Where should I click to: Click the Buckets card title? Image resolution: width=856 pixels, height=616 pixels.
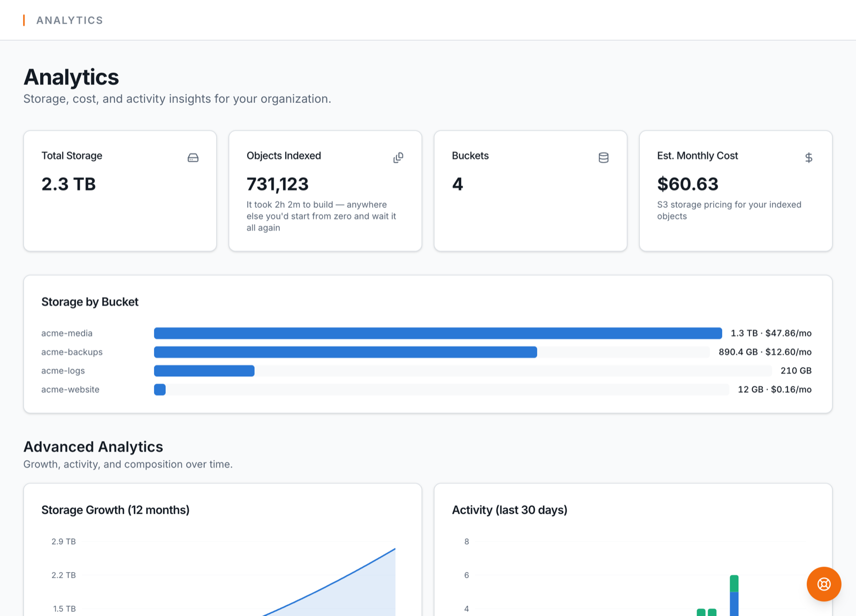click(x=470, y=156)
